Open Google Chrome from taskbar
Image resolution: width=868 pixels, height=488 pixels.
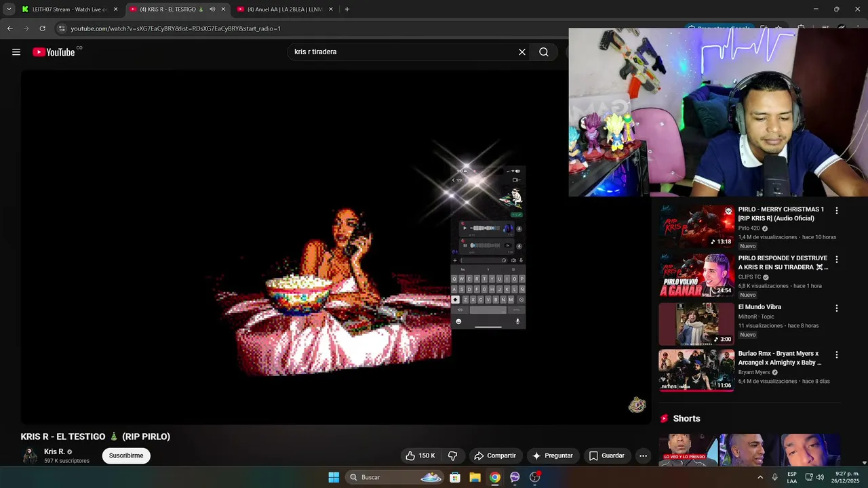click(x=495, y=477)
